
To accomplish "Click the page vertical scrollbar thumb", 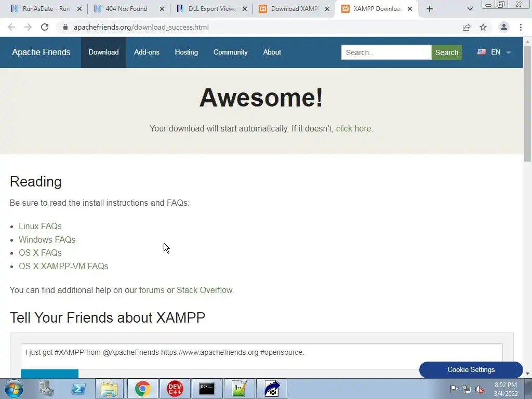I will click(x=528, y=103).
